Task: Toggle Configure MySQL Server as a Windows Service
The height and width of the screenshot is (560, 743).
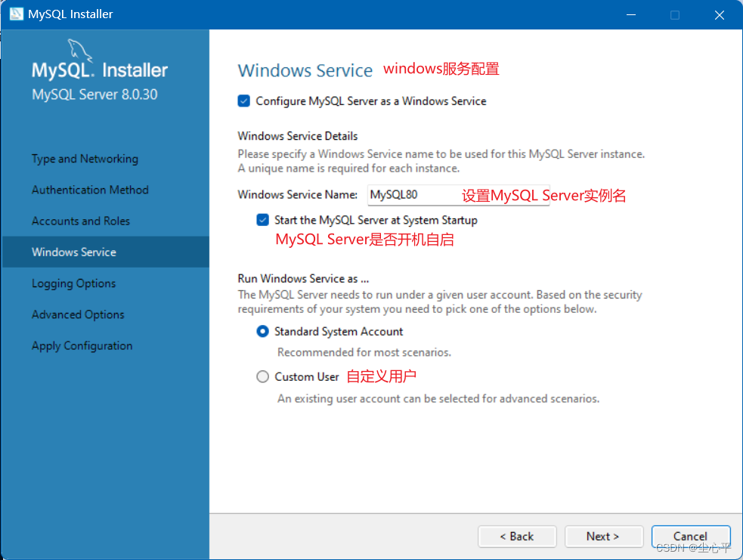Action: (243, 101)
